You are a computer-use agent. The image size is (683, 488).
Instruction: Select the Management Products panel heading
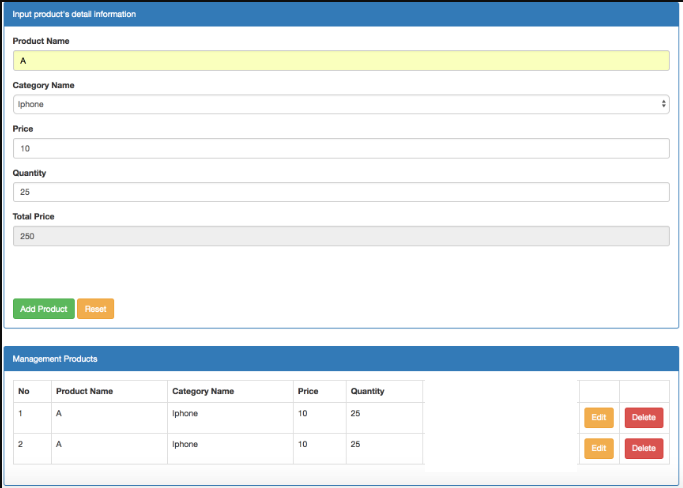55,358
